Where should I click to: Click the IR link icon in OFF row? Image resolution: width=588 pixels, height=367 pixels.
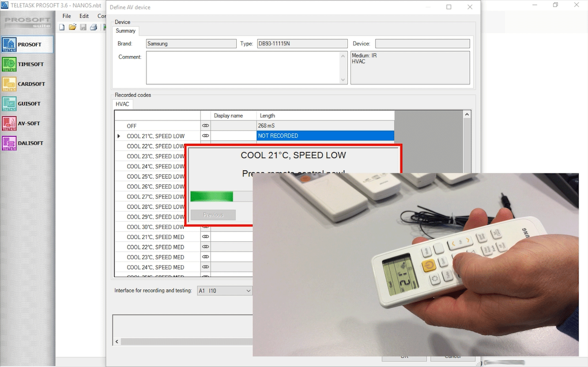[x=205, y=126]
